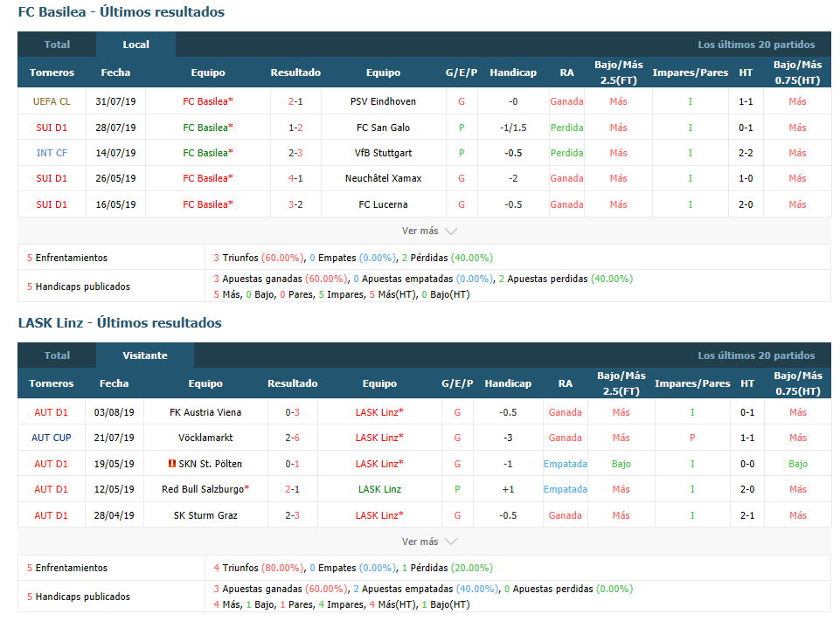Click the P odd/even value in Vöcklamarkt row
This screenshot has height=621, width=840.
coord(692,438)
